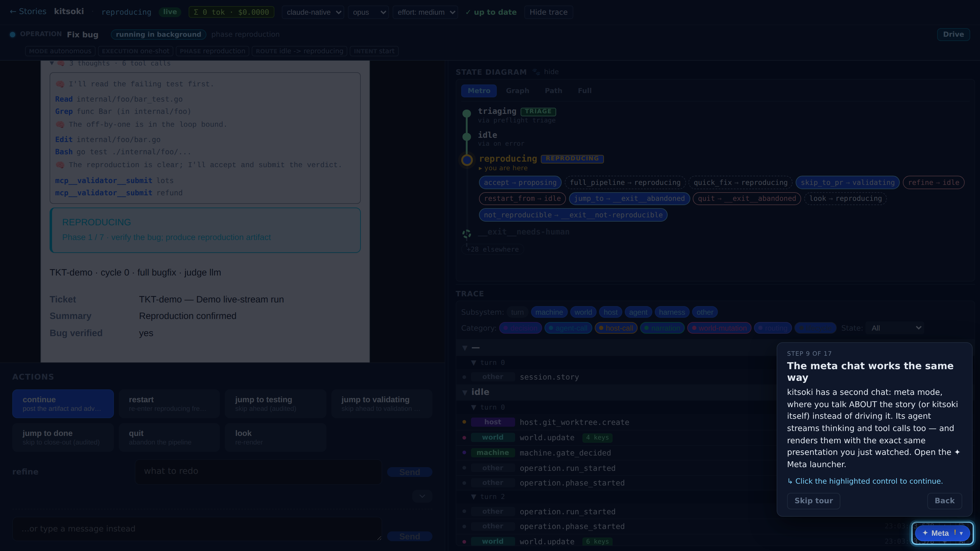The height and width of the screenshot is (551, 980).
Task: Click the continue action
Action: point(63,403)
